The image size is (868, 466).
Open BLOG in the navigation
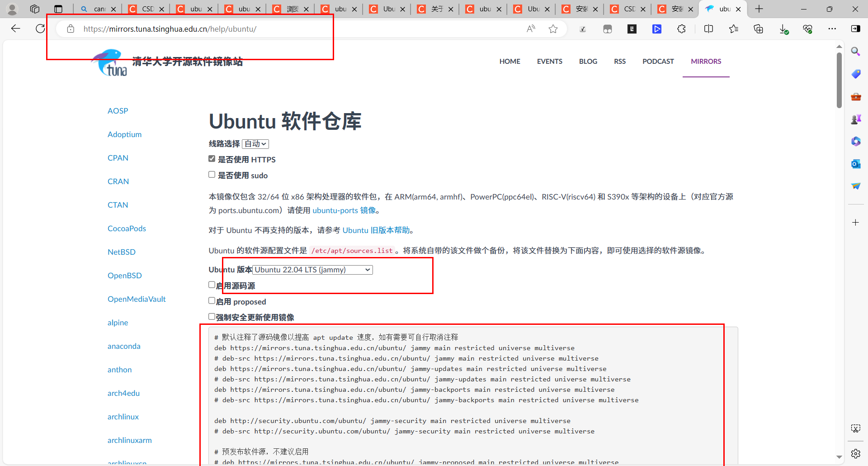coord(588,62)
